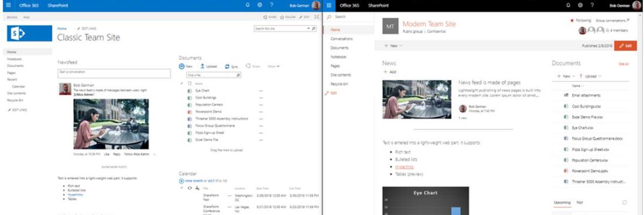644x215 pixels.
Task: Open notifications bell in Classic site header
Action: (x=247, y=5)
